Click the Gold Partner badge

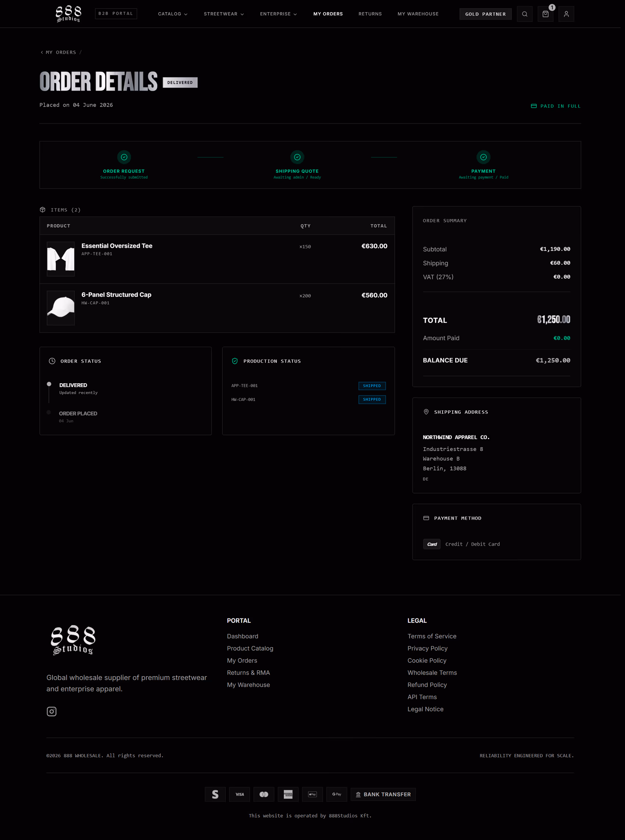coord(485,14)
